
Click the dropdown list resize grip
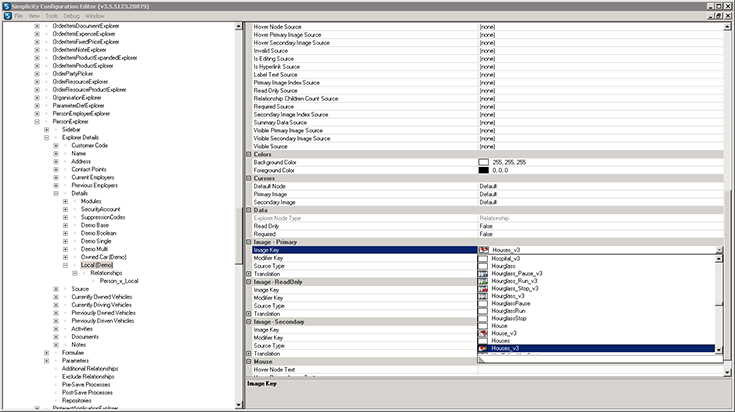(x=481, y=360)
